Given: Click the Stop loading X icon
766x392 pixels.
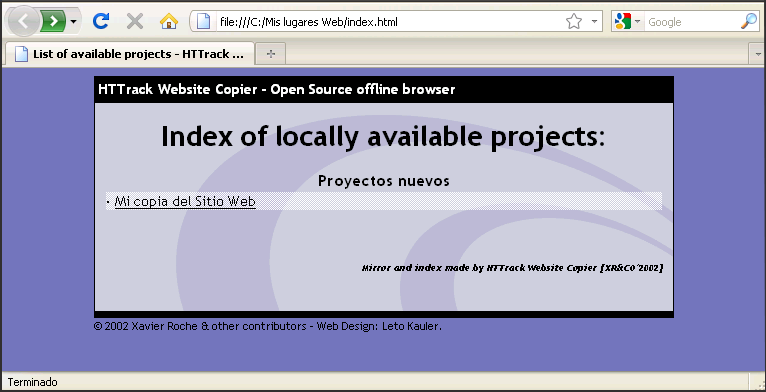Looking at the screenshot, I should coord(135,22).
